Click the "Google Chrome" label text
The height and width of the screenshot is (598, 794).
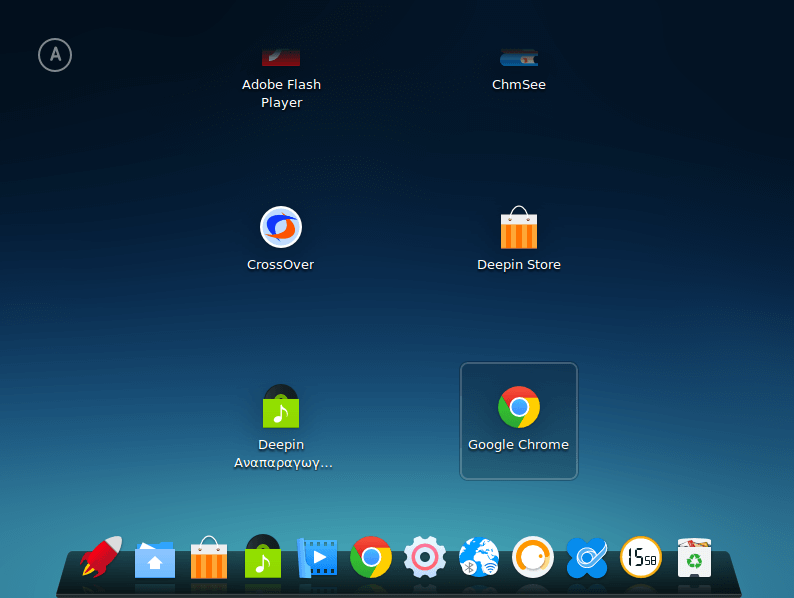[x=519, y=445]
